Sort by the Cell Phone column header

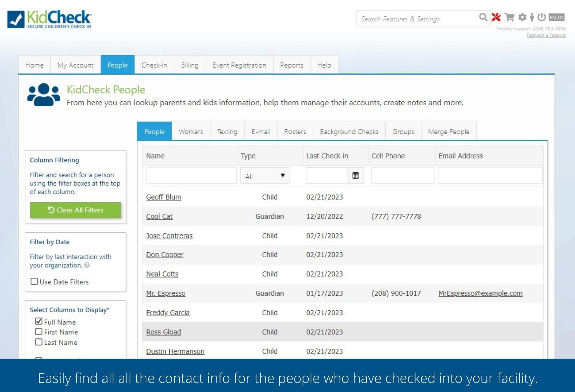click(x=388, y=156)
